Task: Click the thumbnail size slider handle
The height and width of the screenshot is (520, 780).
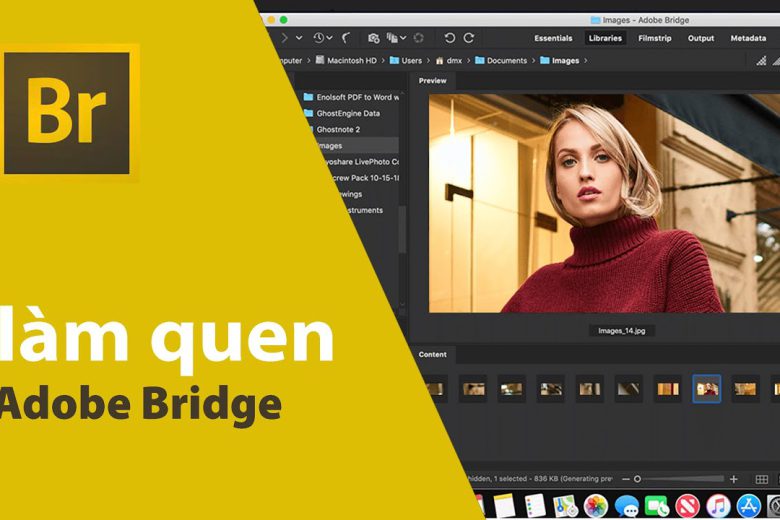Action: pyautogui.click(x=637, y=479)
